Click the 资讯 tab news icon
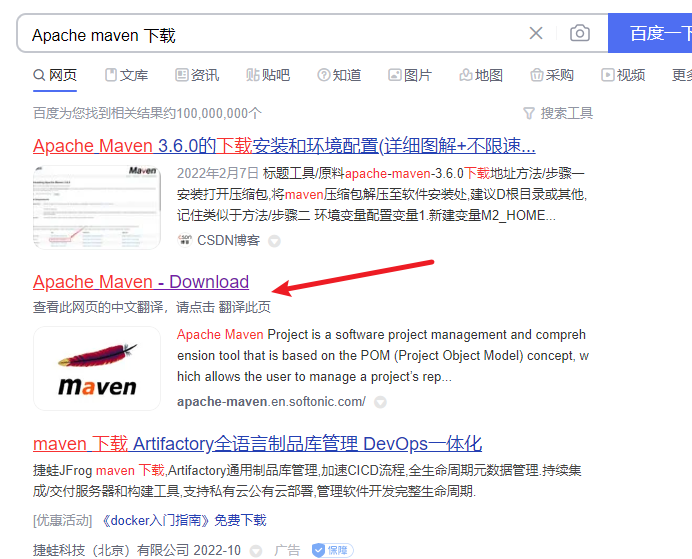The height and width of the screenshot is (559, 692). (x=181, y=75)
